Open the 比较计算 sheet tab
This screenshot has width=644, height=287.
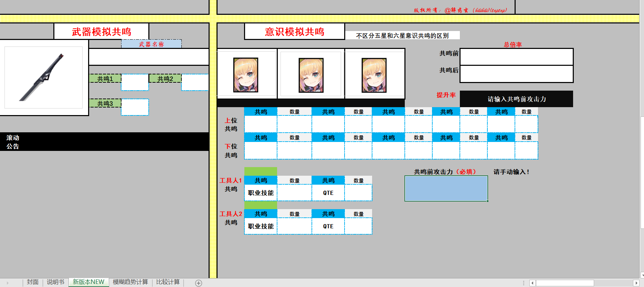pyautogui.click(x=168, y=282)
